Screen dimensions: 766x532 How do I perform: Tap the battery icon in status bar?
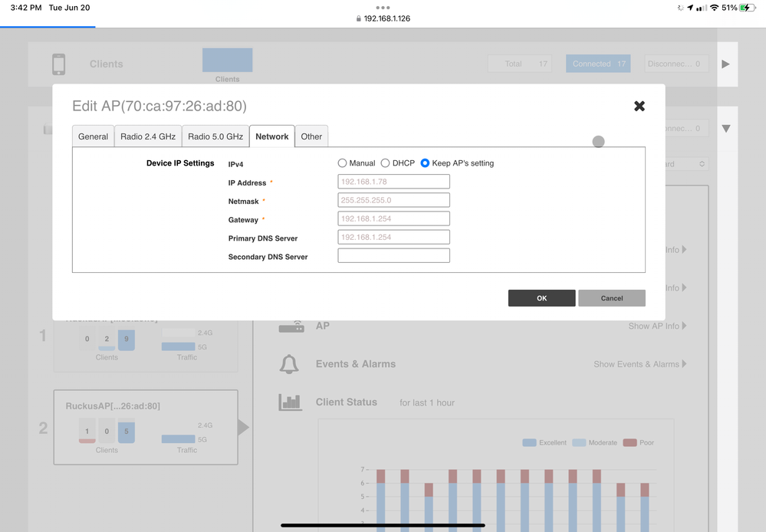pos(748,8)
